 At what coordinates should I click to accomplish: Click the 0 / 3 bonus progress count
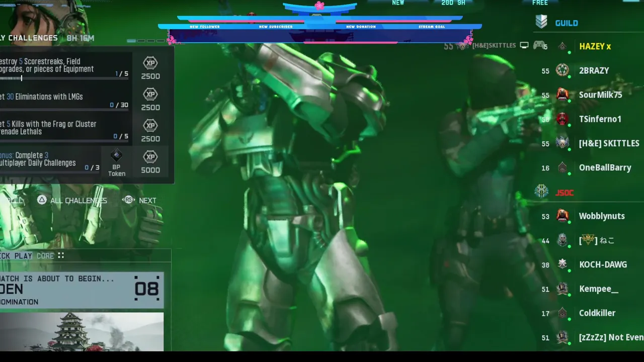tap(92, 167)
